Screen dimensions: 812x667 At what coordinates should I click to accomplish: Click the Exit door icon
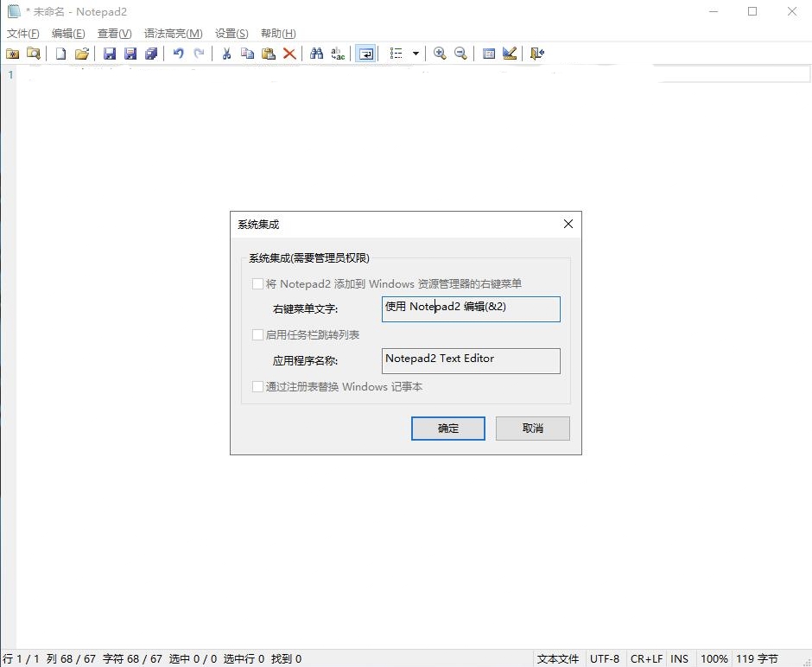537,54
